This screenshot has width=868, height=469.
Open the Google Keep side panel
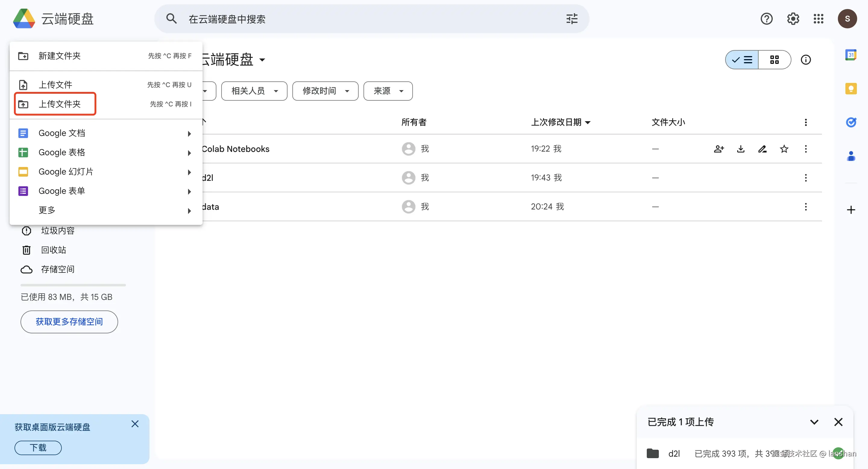click(851, 89)
